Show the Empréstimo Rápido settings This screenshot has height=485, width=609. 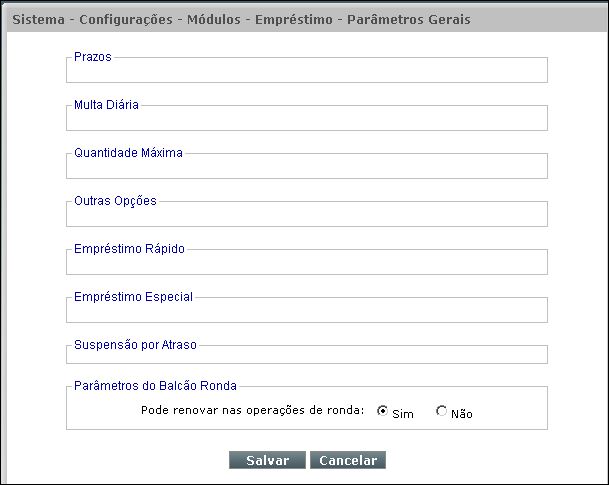pyautogui.click(x=129, y=249)
